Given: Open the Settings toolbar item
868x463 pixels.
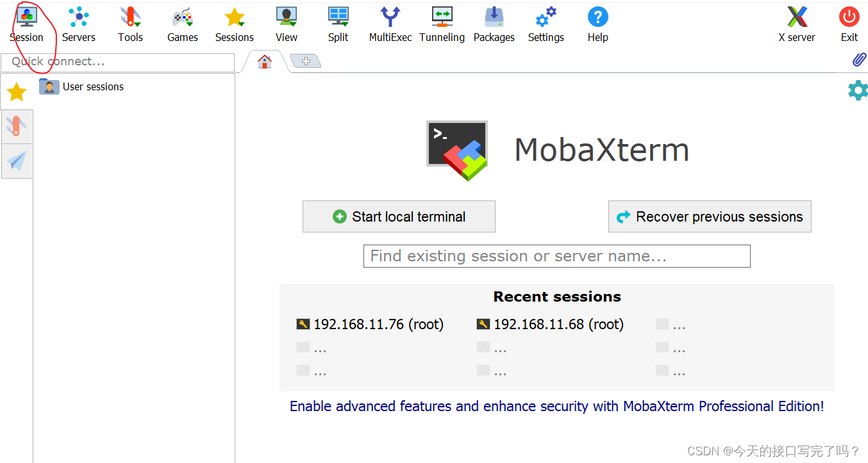Looking at the screenshot, I should [546, 19].
